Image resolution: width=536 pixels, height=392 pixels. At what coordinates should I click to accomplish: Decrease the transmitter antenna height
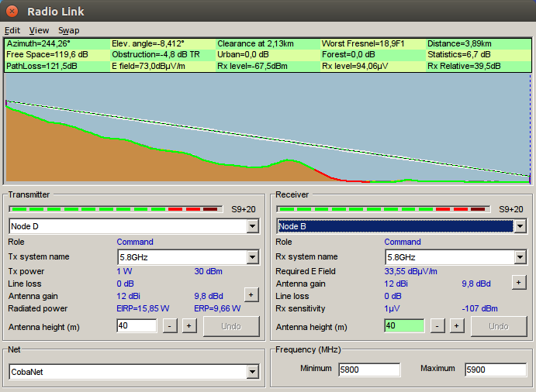[170, 326]
